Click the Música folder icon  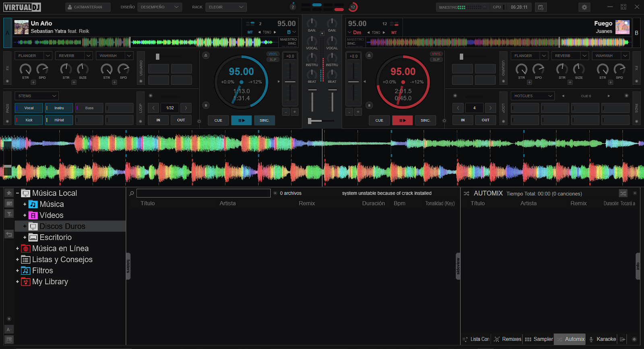(x=33, y=204)
